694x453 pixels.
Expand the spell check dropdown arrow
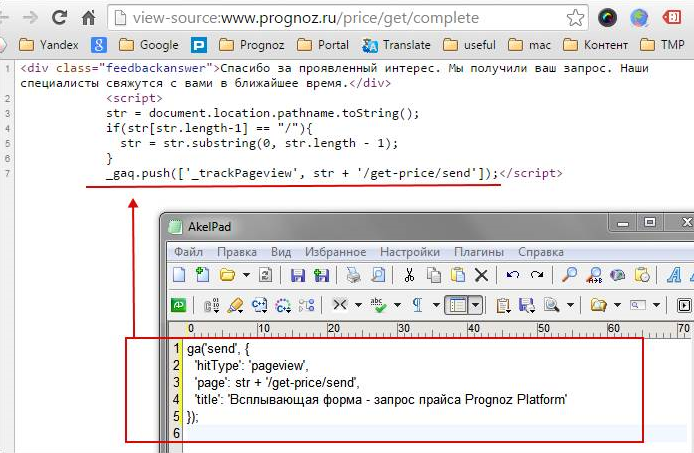pos(397,305)
